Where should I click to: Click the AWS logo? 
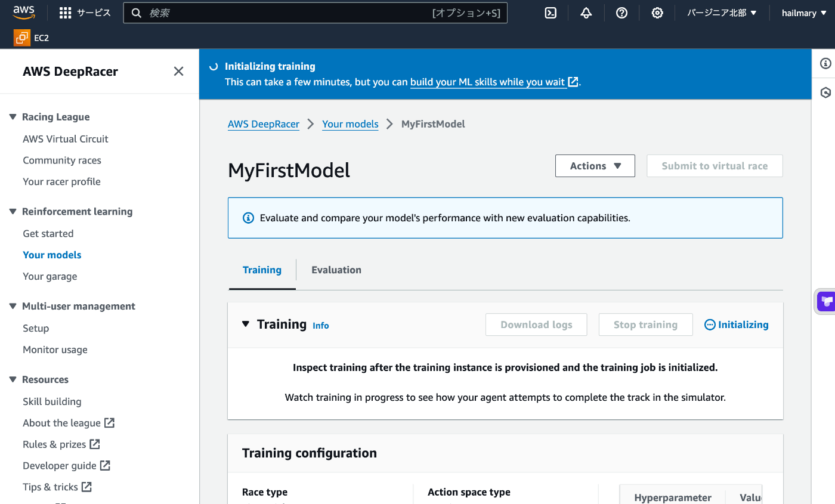24,13
